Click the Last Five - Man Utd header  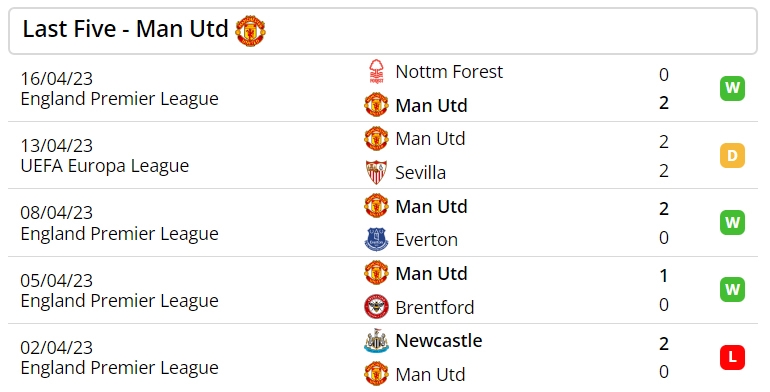tap(383, 30)
